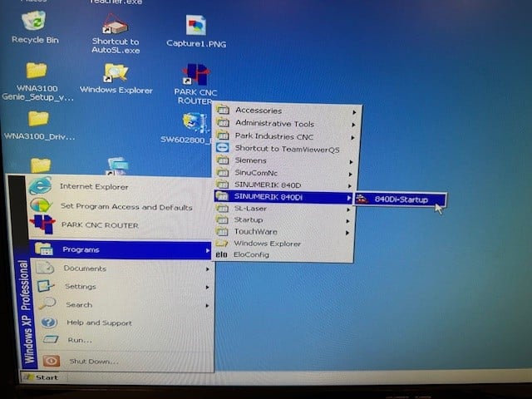Select SINUMERIK 840Di highlighted entry
The height and width of the screenshot is (399, 532).
click(x=283, y=197)
